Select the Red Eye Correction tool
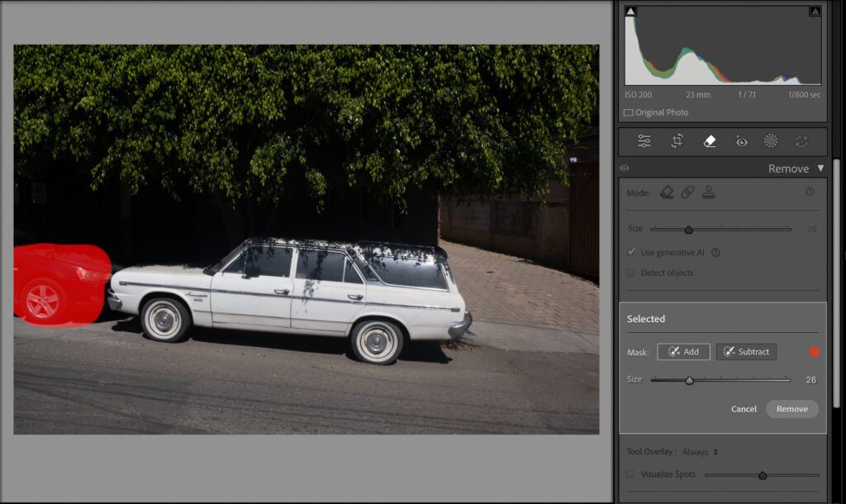846x504 pixels. tap(741, 141)
